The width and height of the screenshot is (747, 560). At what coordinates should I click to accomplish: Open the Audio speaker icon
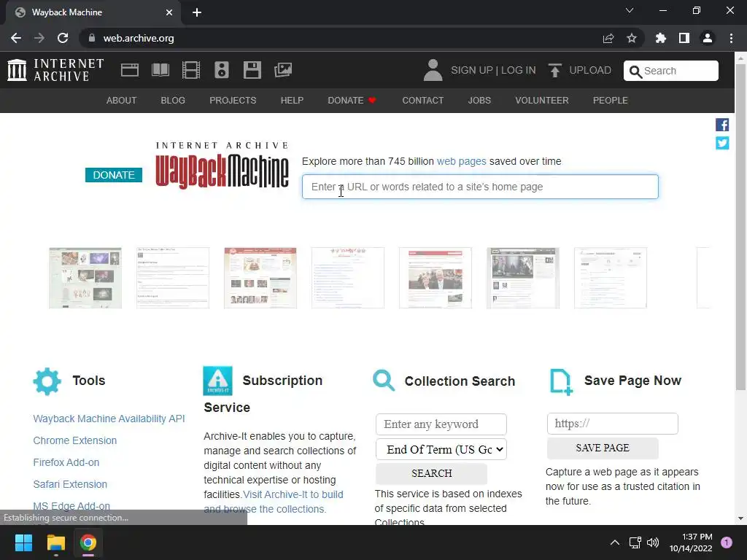(x=222, y=70)
